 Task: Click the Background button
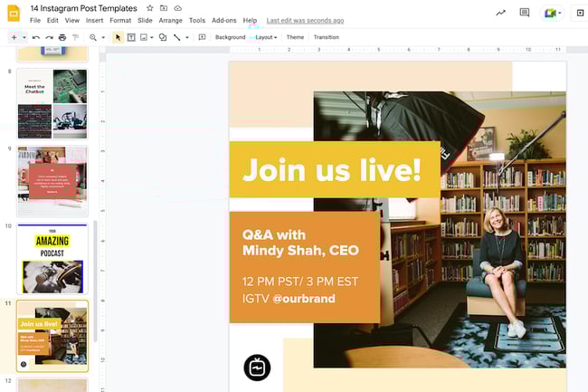[x=230, y=37]
